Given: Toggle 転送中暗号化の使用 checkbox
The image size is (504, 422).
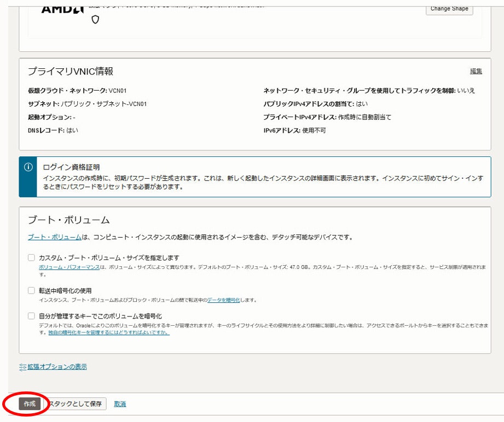Looking at the screenshot, I should (x=31, y=290).
